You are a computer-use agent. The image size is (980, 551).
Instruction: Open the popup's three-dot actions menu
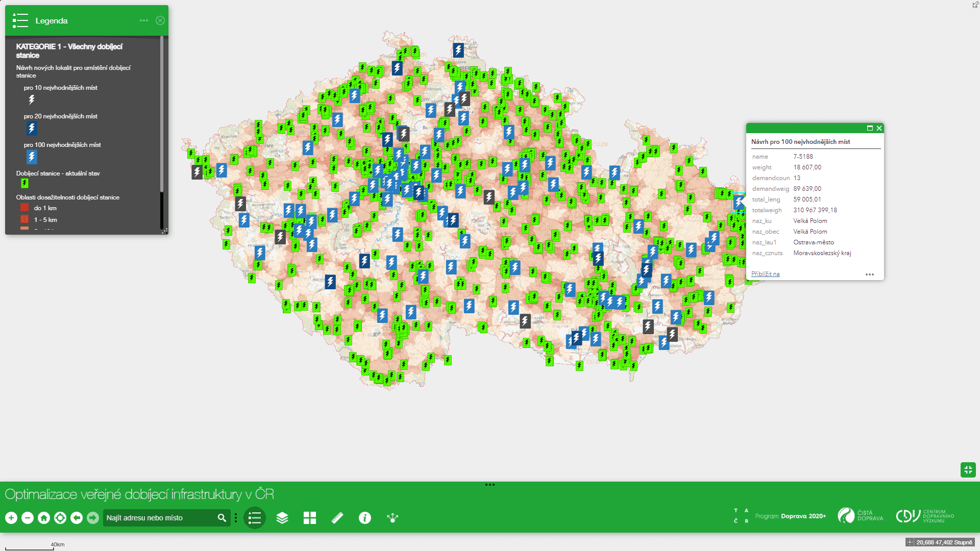[870, 274]
